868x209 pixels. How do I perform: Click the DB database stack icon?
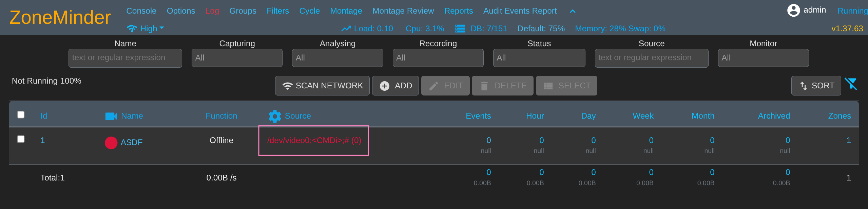coord(460,29)
